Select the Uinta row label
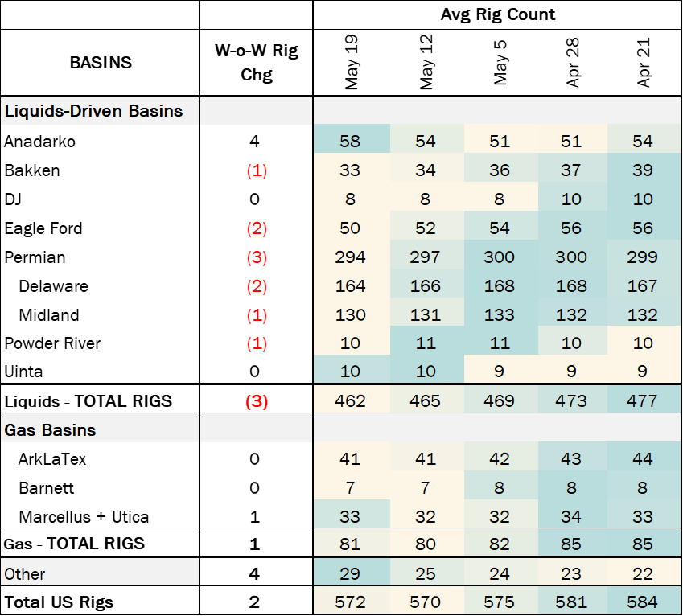The height and width of the screenshot is (616, 683). (x=23, y=372)
